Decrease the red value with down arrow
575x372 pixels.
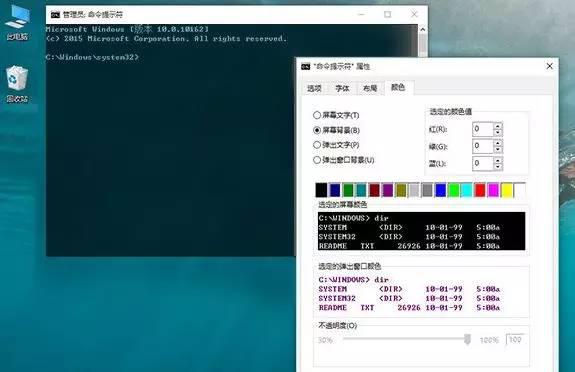498,133
